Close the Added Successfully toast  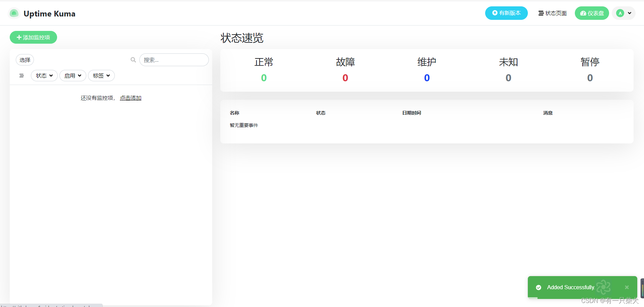(627, 287)
